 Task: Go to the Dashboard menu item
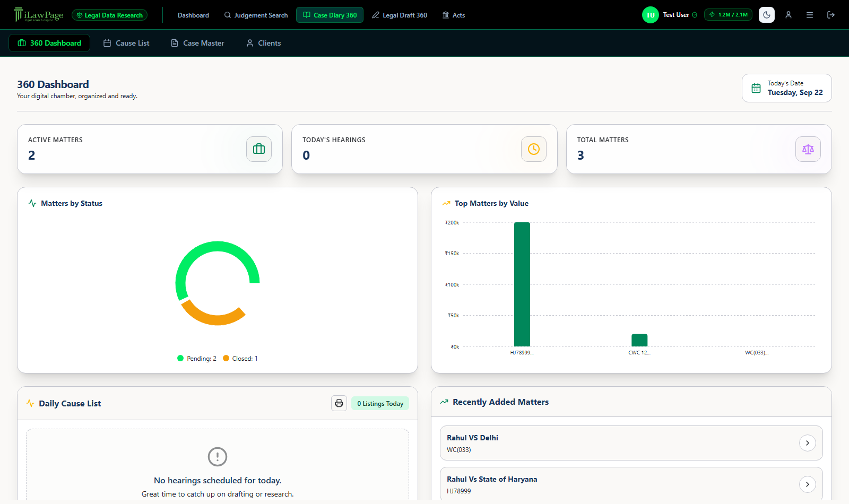193,15
